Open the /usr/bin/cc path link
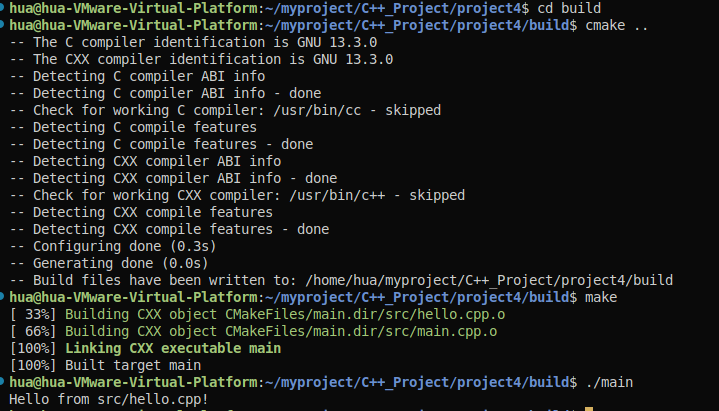719x411 pixels. coord(316,111)
